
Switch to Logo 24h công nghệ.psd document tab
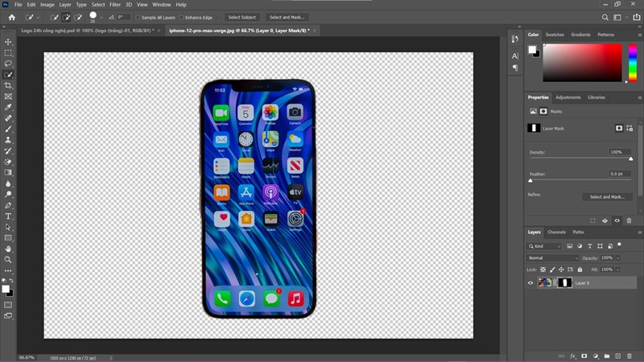tap(88, 31)
